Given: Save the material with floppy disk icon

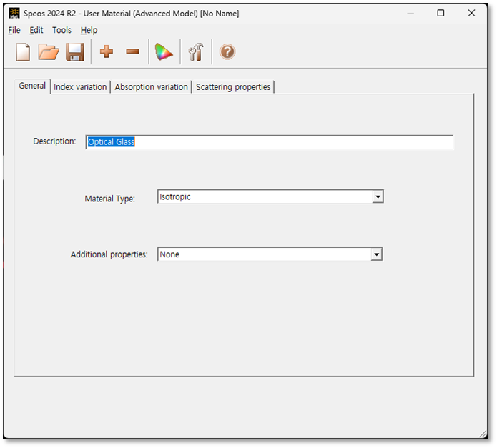Looking at the screenshot, I should click(x=75, y=52).
